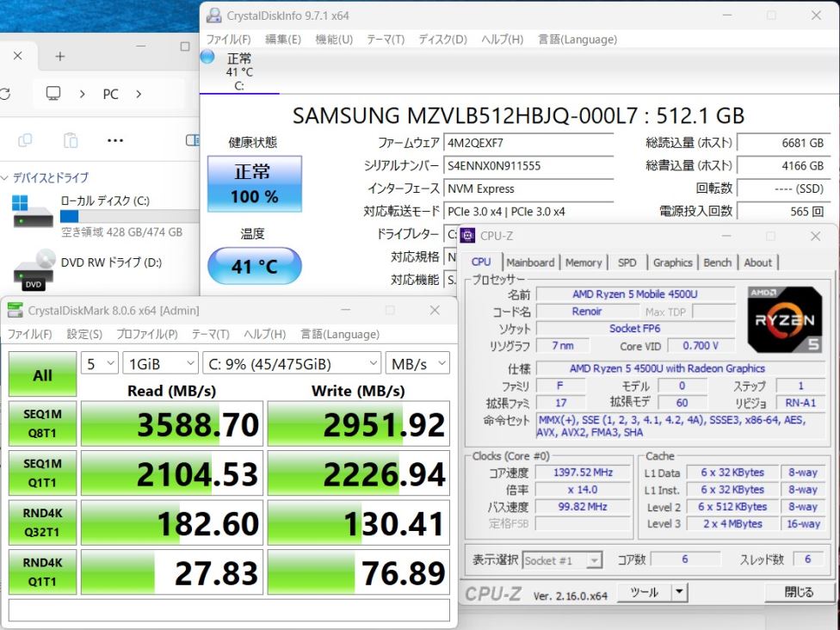Click the AMD Ryzen 5 logo

pos(784,319)
